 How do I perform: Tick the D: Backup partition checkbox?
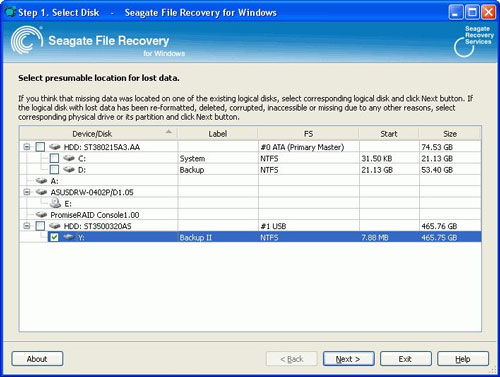54,169
